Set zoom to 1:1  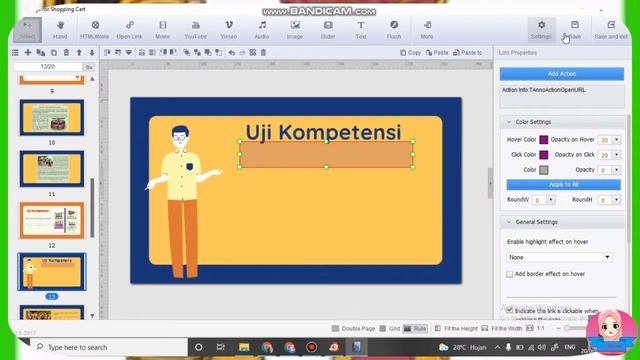click(536, 329)
